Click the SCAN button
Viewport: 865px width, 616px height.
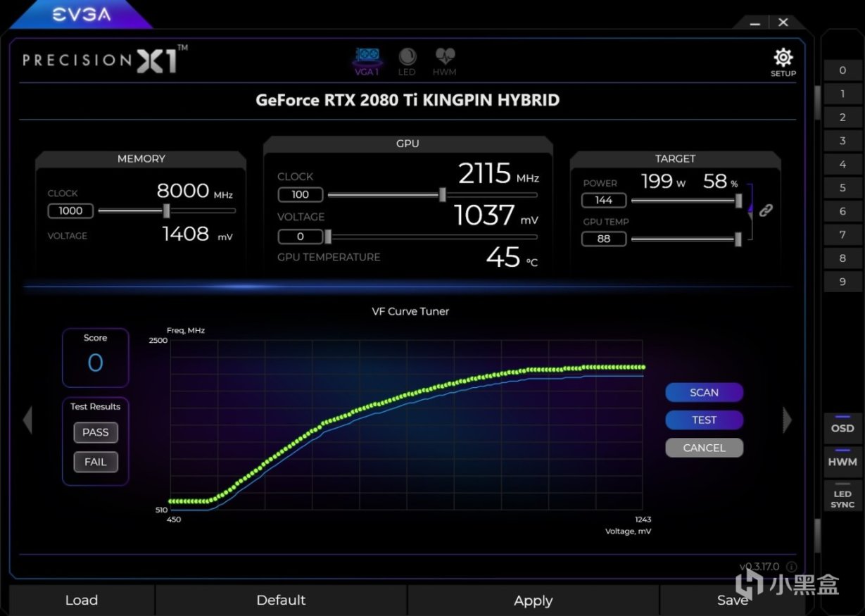704,392
